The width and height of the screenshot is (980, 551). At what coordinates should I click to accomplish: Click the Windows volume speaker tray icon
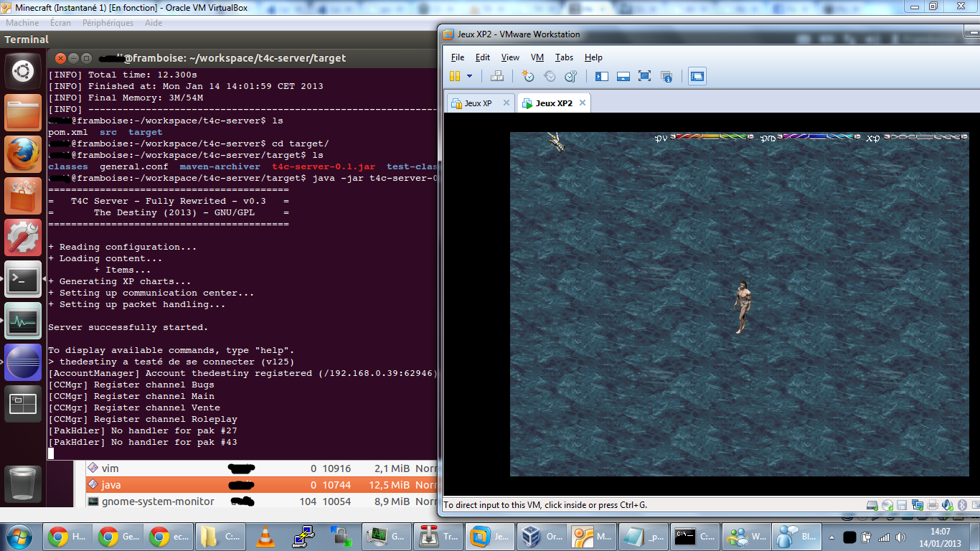coord(903,537)
